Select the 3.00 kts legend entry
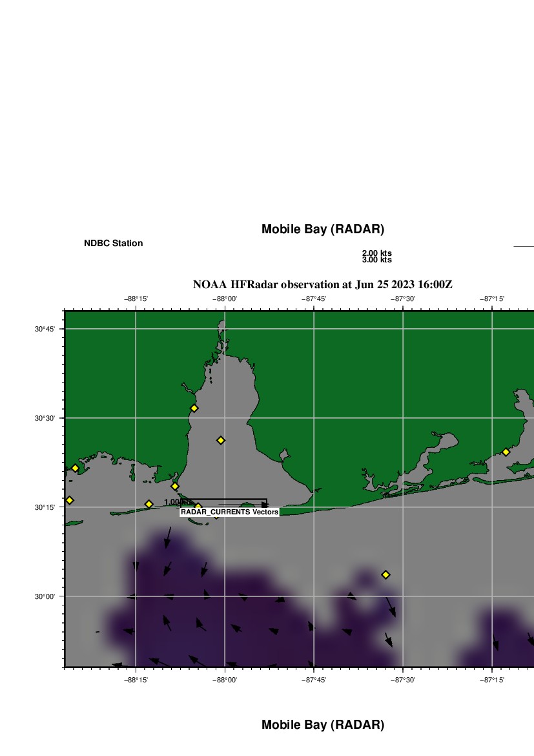 (x=376, y=260)
